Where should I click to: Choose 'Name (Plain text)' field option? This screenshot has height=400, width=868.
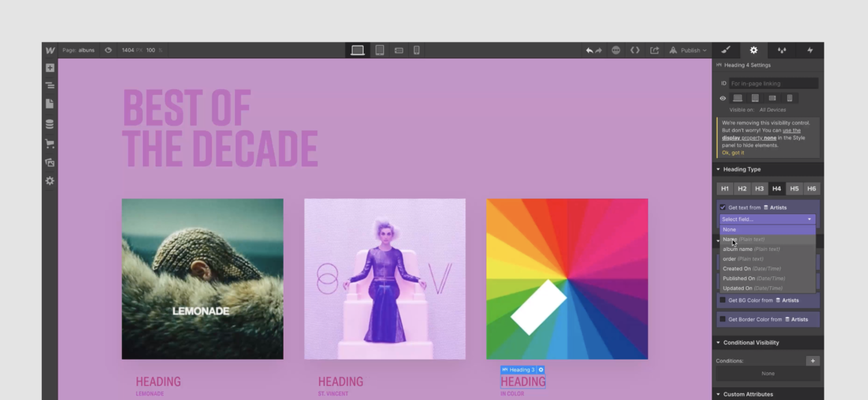[x=767, y=240]
